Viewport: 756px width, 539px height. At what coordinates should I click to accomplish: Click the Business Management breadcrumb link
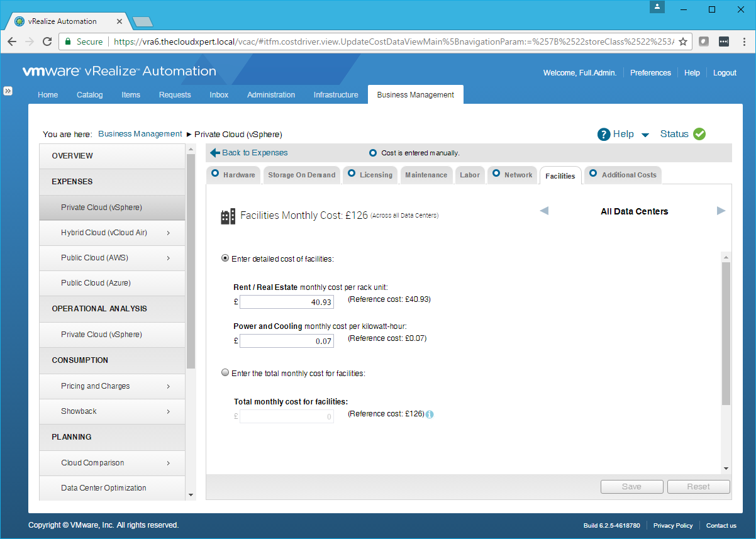140,134
